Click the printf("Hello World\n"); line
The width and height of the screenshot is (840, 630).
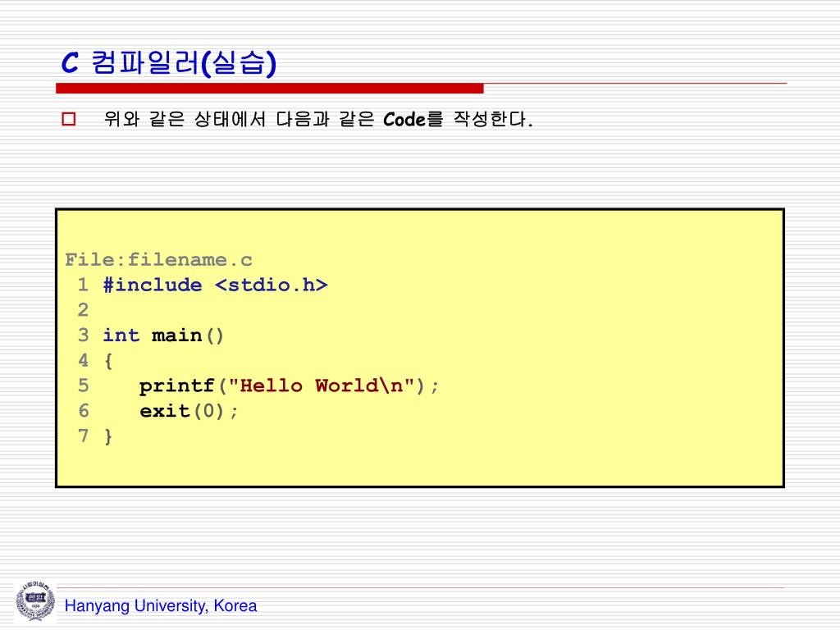[x=290, y=386]
